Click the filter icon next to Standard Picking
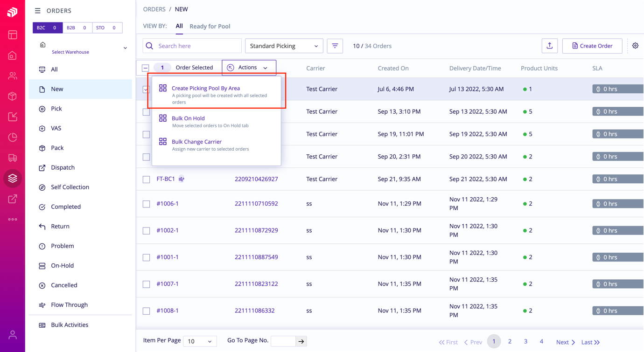Image resolution: width=644 pixels, height=352 pixels. (x=335, y=46)
